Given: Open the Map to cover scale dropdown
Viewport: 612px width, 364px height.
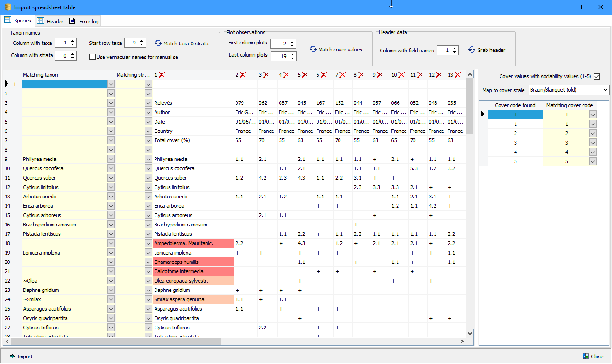Looking at the screenshot, I should pos(605,90).
